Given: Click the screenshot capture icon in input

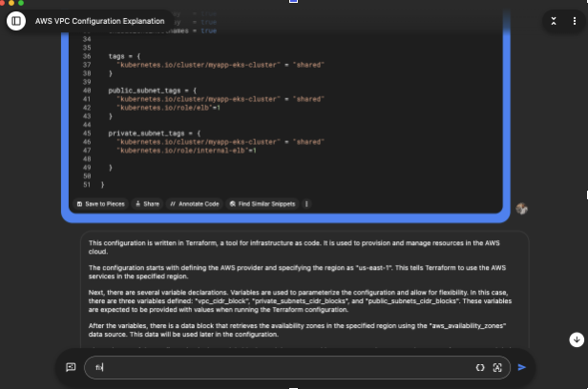Looking at the screenshot, I should [497, 367].
